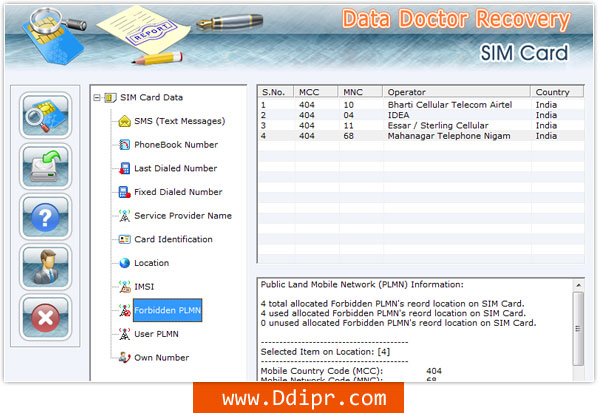
Task: Select Bharti Cellular Telecom Airtel row
Action: click(x=421, y=105)
